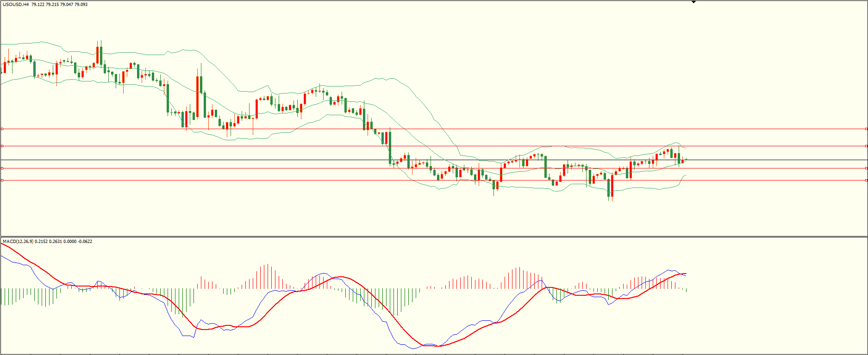Click right handle of lowest red line
Screen dimensions: 868x355
(x=866, y=181)
